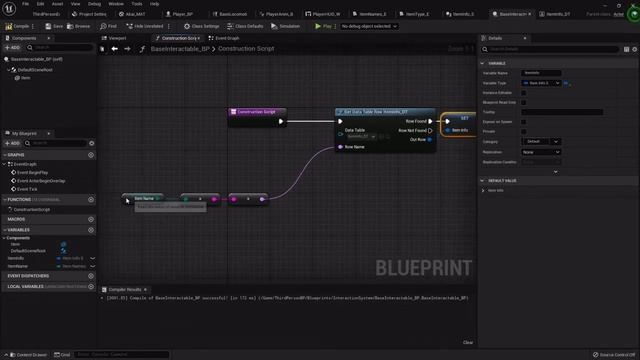Click Add button in Components panel

(12, 48)
